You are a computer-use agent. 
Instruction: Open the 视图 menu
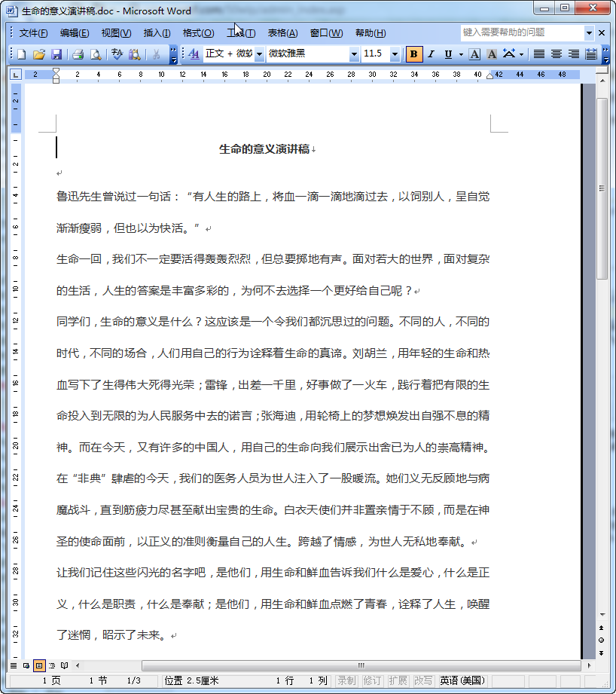click(x=116, y=33)
